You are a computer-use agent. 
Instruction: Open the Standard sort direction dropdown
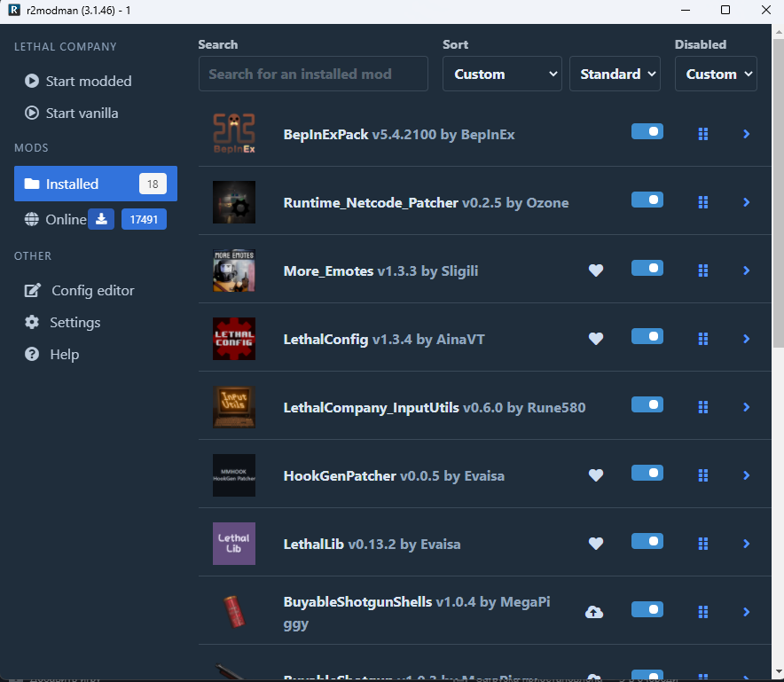pyautogui.click(x=615, y=74)
